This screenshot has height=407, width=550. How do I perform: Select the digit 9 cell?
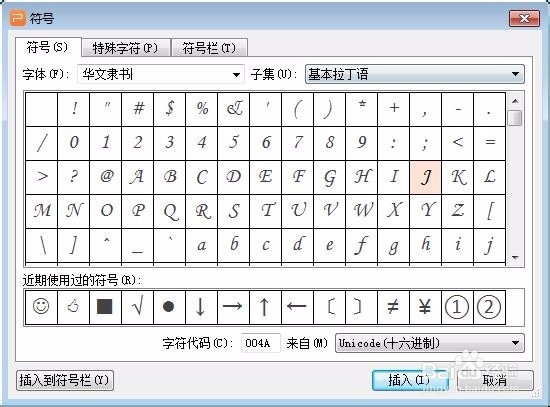[x=361, y=143]
